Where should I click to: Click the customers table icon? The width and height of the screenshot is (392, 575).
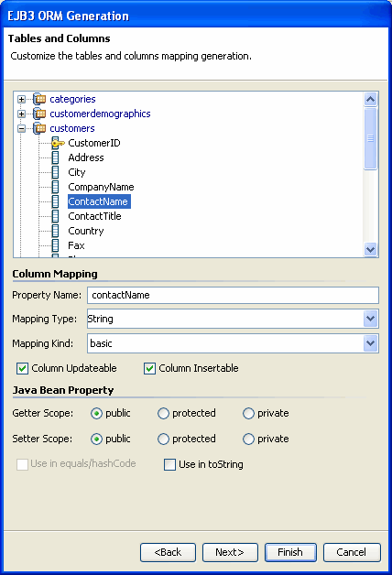39,128
